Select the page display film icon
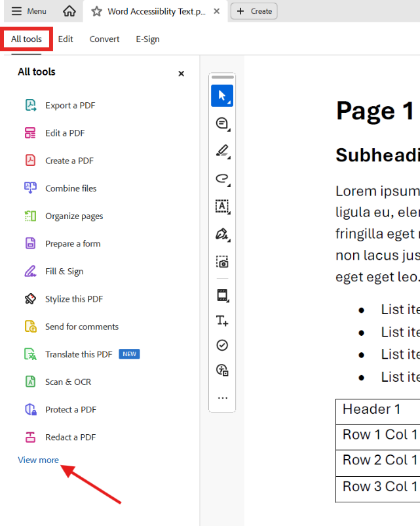420x526 pixels. 222,296
